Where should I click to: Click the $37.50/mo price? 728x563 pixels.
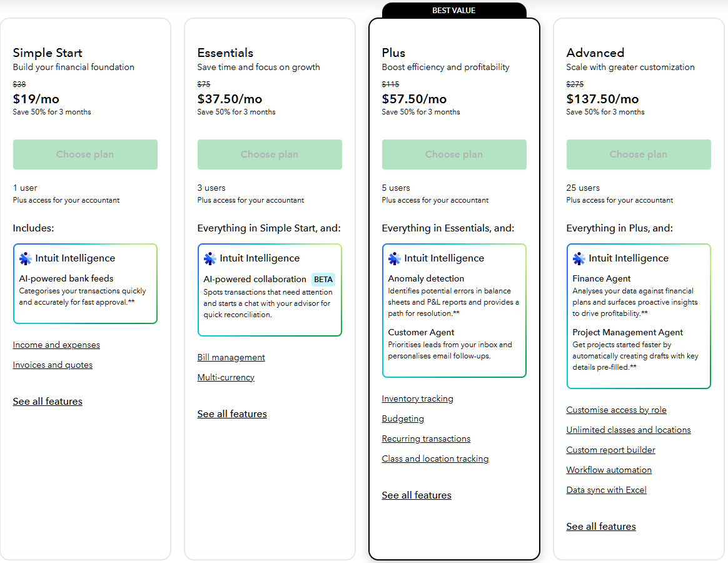point(230,99)
